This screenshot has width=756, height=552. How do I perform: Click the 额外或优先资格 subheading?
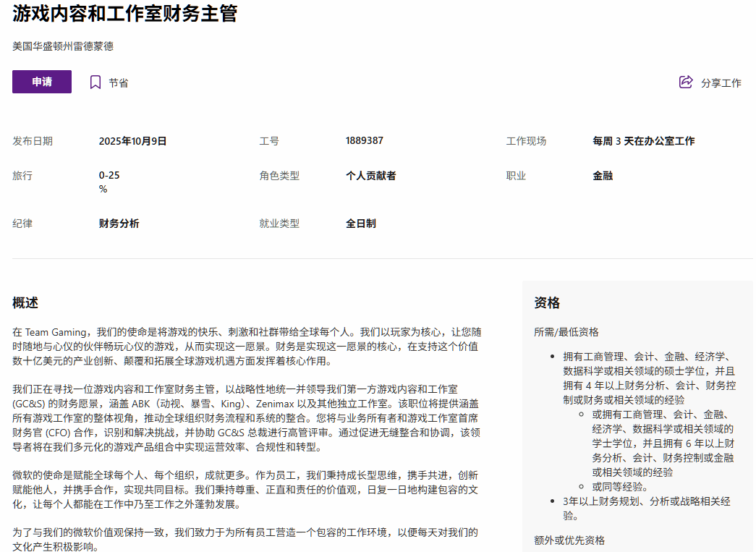point(569,540)
